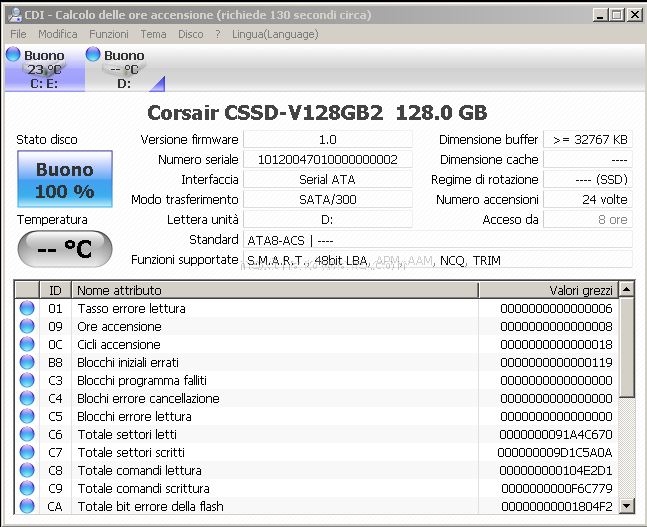Click status orb for Totale comandi scrittura
647x527 pixels.
tap(27, 488)
